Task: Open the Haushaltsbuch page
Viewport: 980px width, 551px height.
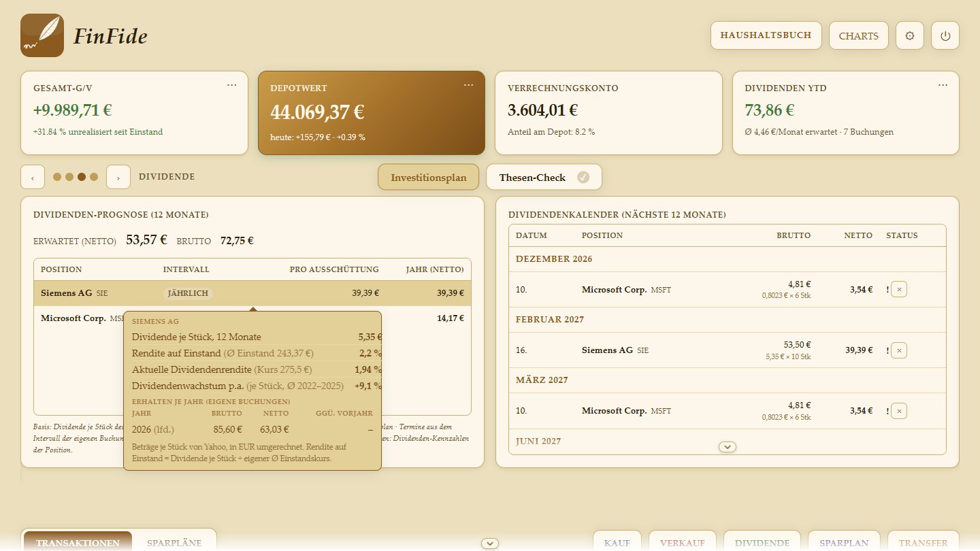Action: coord(766,35)
